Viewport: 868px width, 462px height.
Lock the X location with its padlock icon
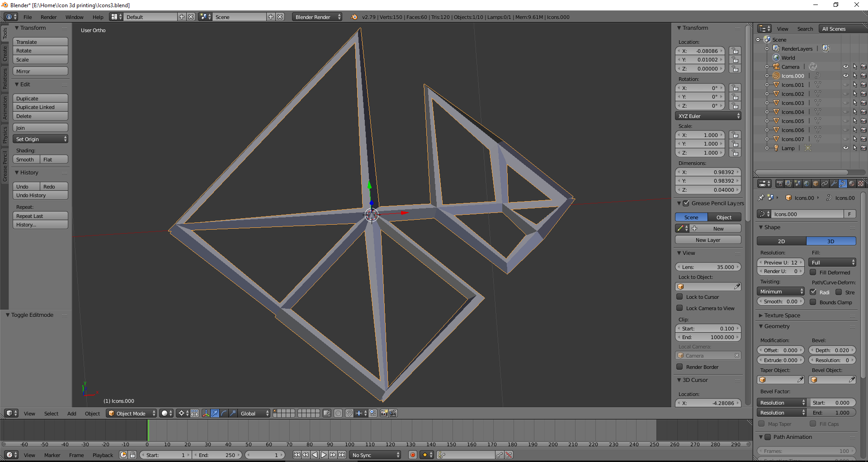click(735, 51)
